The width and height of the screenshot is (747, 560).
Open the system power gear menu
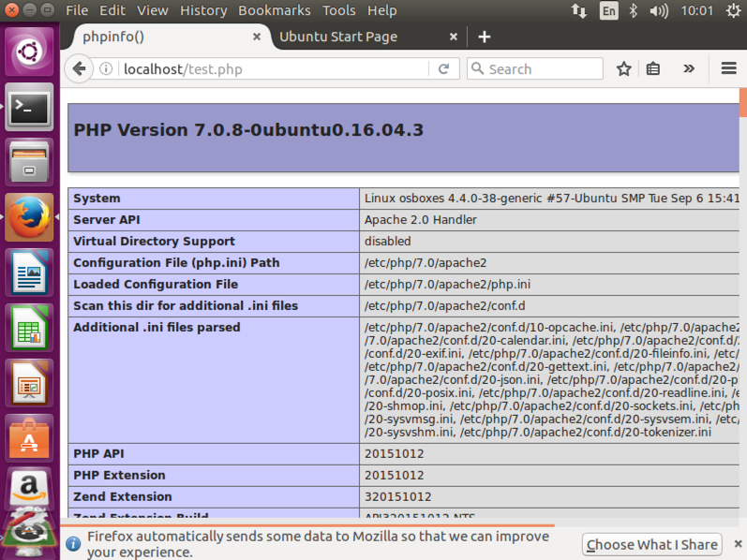pyautogui.click(x=734, y=10)
